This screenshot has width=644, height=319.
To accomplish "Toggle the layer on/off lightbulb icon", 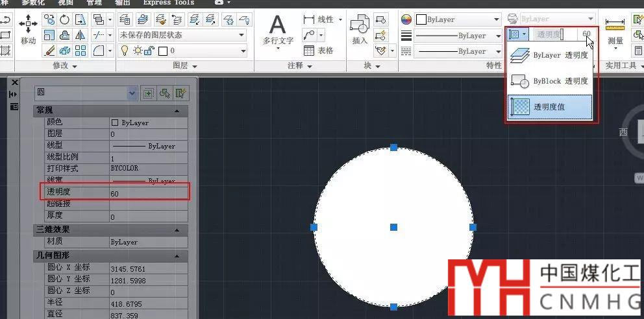I will click(124, 51).
